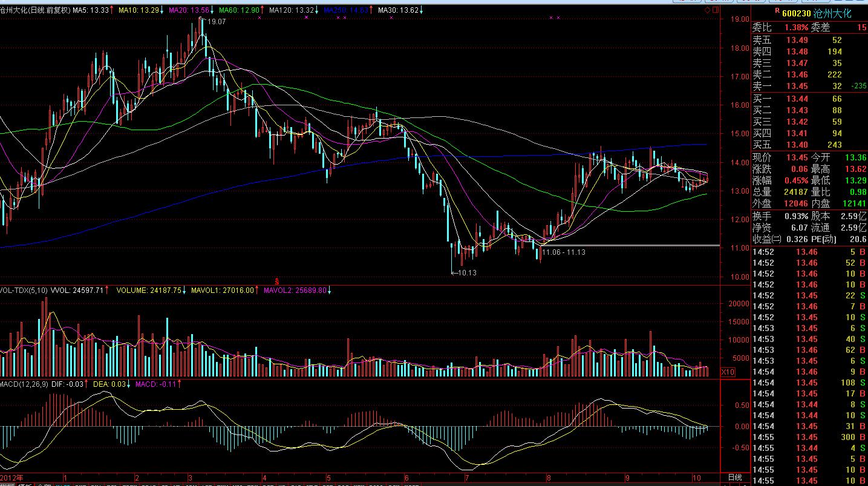Click the 买一 bid row at 13.44
Screen dimensions: 868x486
pos(809,99)
